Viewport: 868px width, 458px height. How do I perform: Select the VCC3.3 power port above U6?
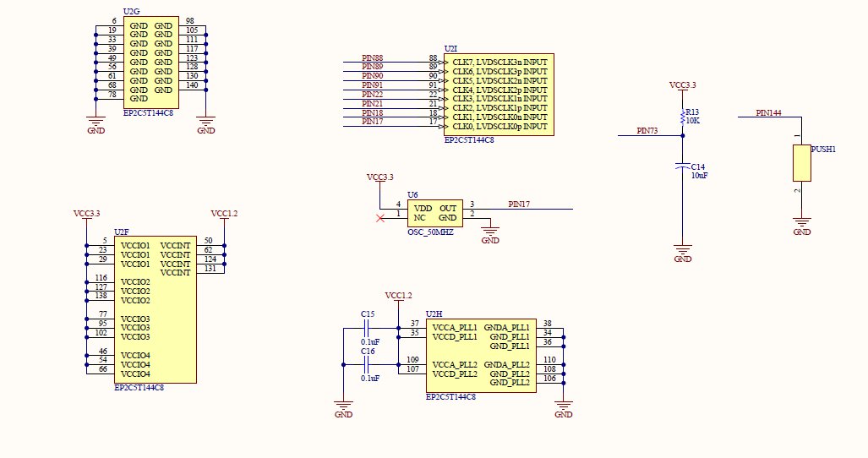(x=379, y=177)
